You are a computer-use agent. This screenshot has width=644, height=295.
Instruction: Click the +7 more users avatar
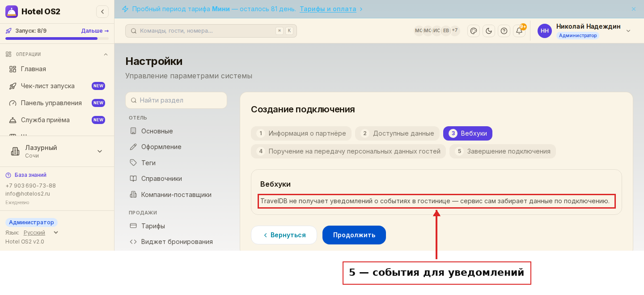pyautogui.click(x=455, y=30)
